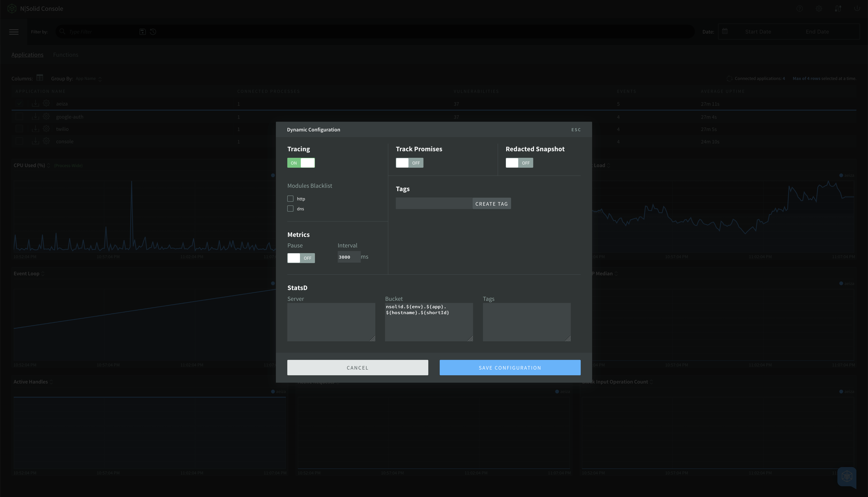
Task: Click the Type Filter input
Action: (x=102, y=32)
